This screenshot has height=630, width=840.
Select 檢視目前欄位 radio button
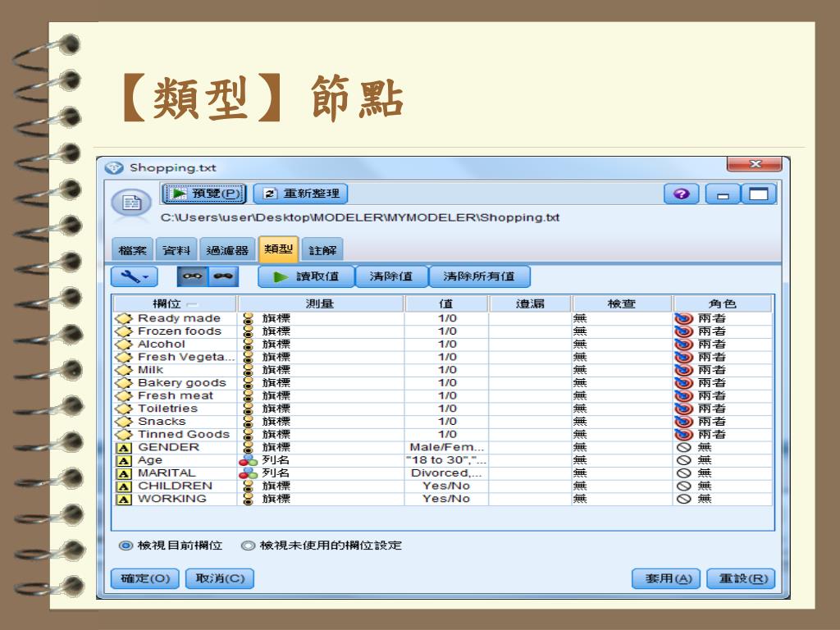point(126,546)
